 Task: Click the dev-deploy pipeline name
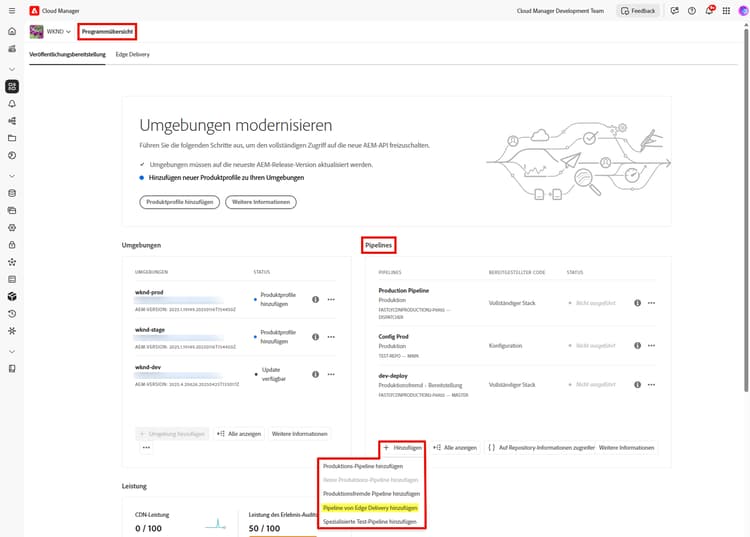tap(393, 376)
